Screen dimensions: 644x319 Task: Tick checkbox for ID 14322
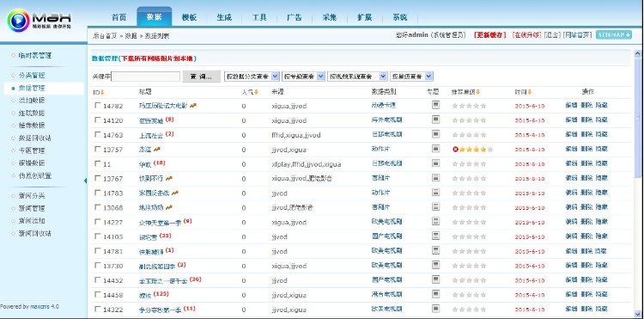(97, 309)
